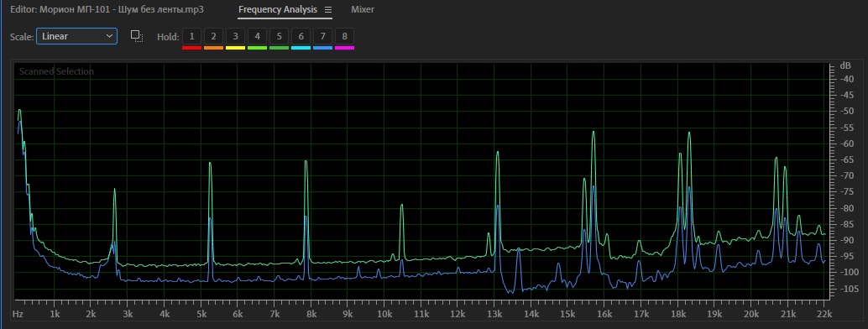Click the -70 value on dB scale

[x=847, y=175]
